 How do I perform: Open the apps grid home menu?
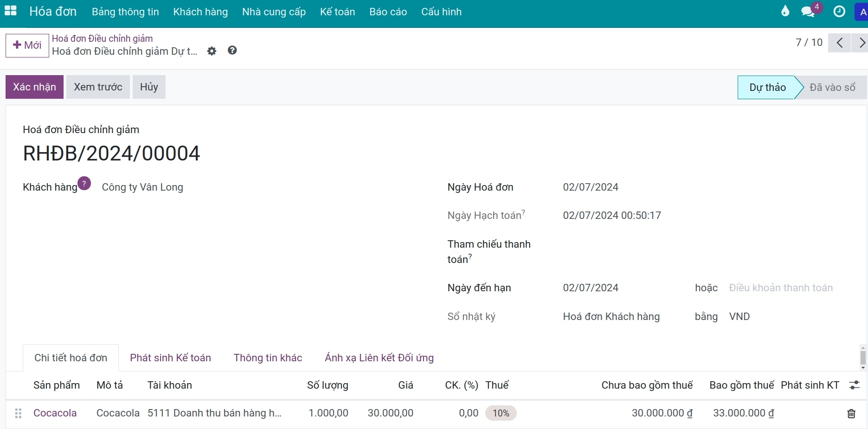click(10, 11)
